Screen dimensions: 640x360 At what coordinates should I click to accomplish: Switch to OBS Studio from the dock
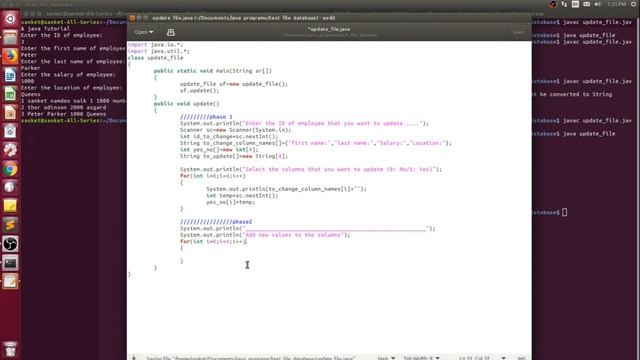point(10,244)
